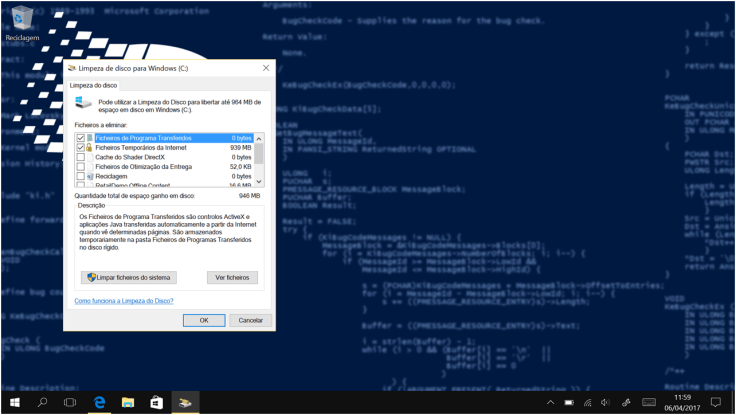Open the Reciclagem desktop icon
The height and width of the screenshot is (415, 736).
20,20
